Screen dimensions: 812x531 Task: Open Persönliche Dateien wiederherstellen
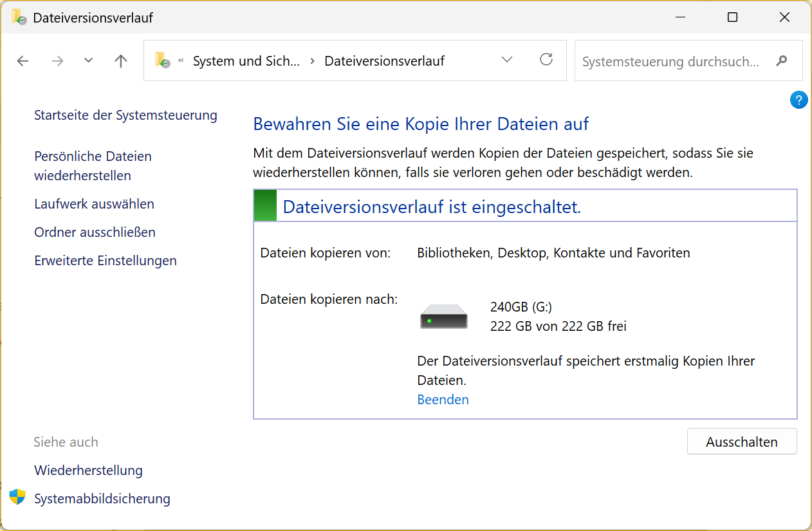coord(93,166)
